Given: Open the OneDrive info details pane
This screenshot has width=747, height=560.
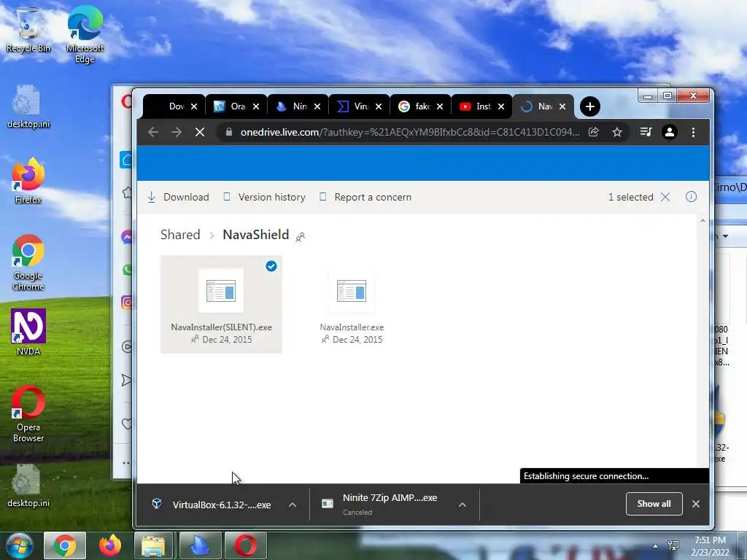Looking at the screenshot, I should pyautogui.click(x=691, y=197).
